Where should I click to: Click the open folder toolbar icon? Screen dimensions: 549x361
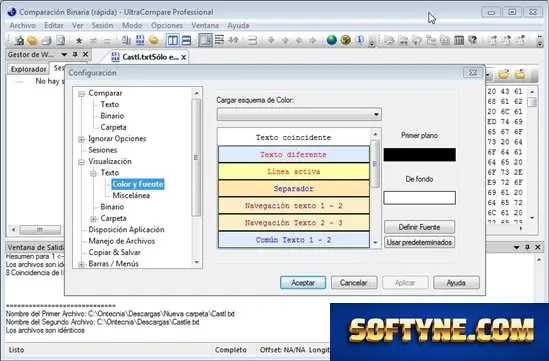[x=32, y=41]
